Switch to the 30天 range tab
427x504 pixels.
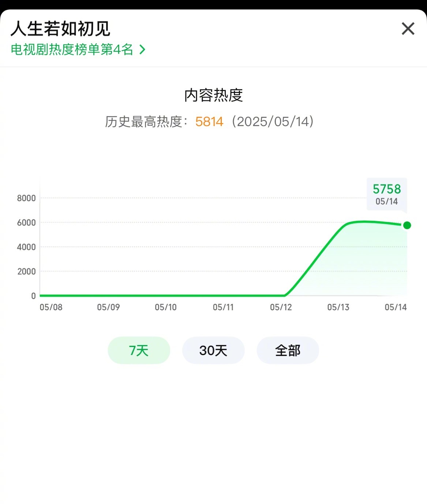213,350
